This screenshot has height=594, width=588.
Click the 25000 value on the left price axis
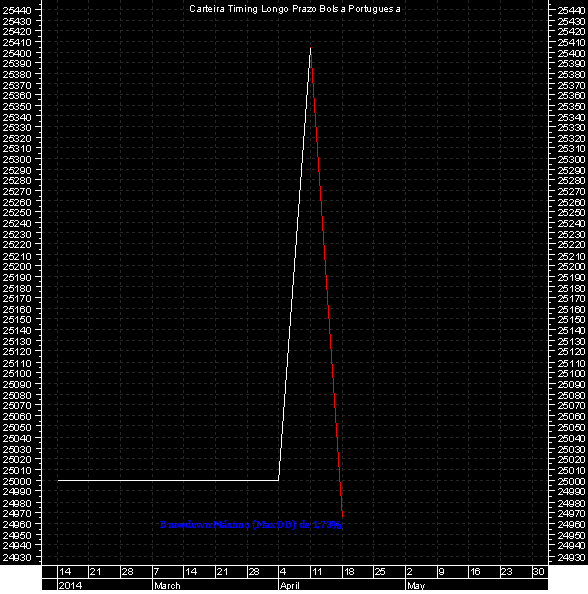coord(17,481)
